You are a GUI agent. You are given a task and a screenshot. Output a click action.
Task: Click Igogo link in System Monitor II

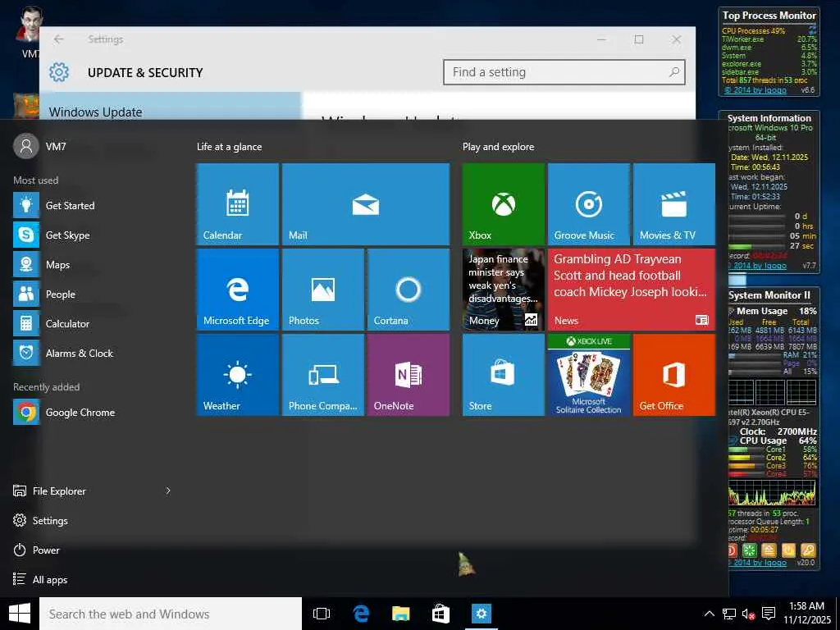pos(757,563)
